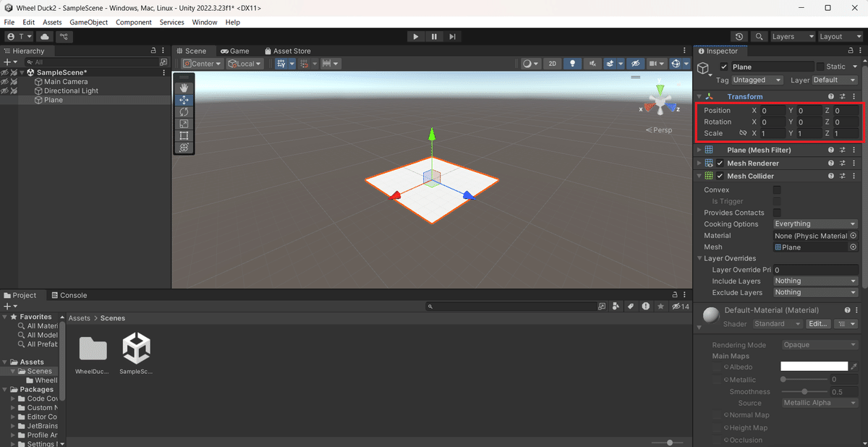Switch to the Game tab
Image resolution: width=868 pixels, height=447 pixels.
click(x=235, y=51)
